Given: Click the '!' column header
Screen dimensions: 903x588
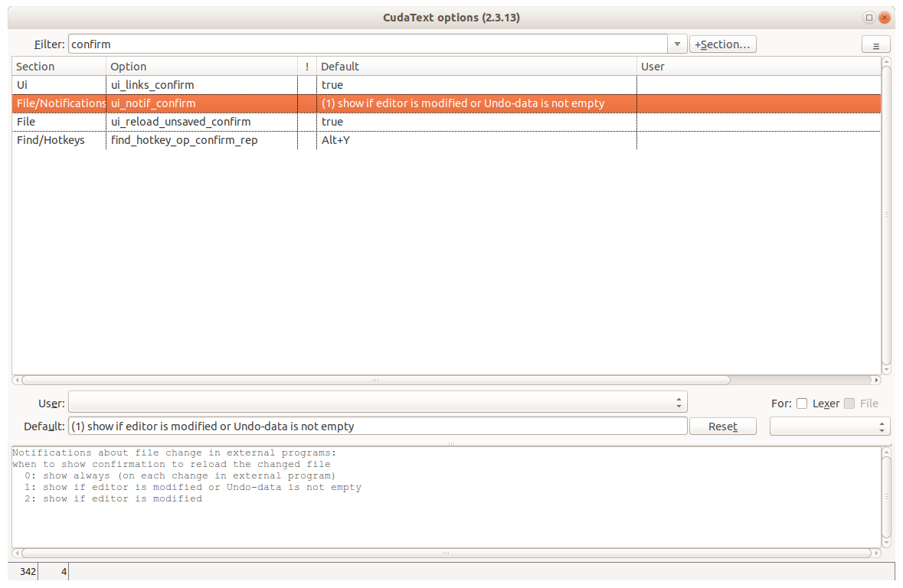Looking at the screenshot, I should point(307,67).
